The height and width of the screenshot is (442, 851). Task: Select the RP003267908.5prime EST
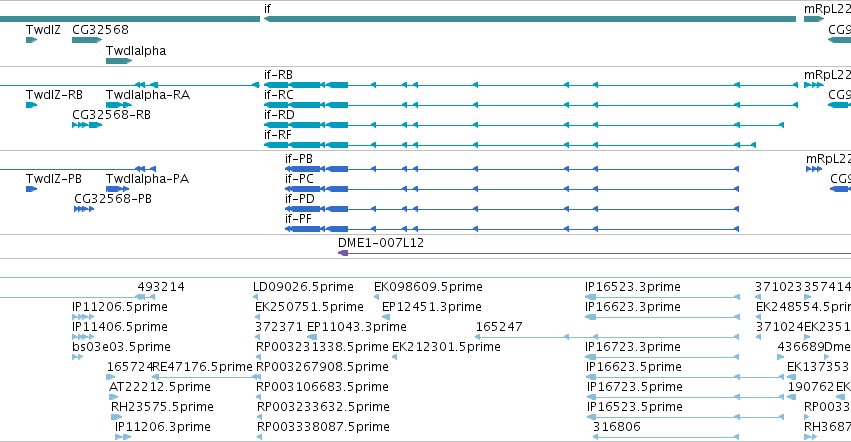coord(259,377)
